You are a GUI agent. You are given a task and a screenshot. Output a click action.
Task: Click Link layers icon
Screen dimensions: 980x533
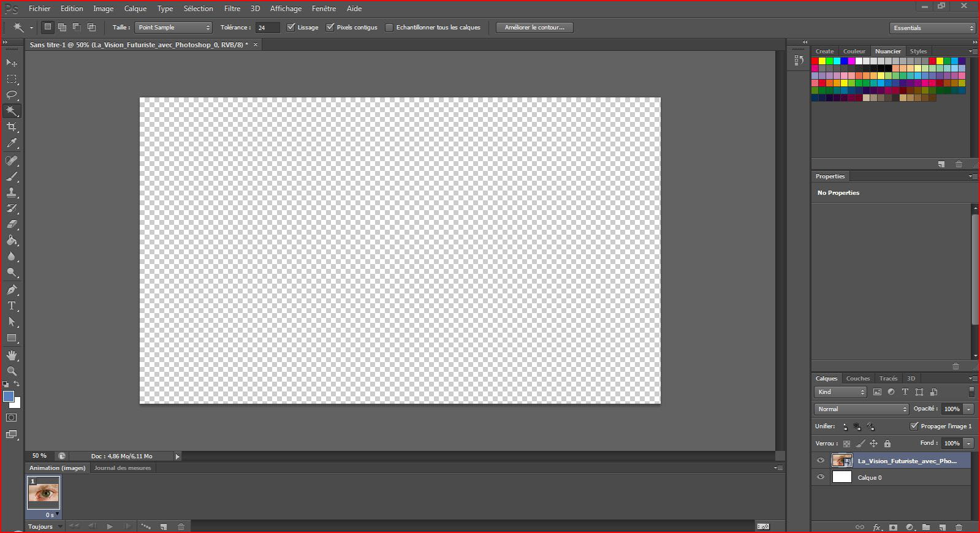860,527
